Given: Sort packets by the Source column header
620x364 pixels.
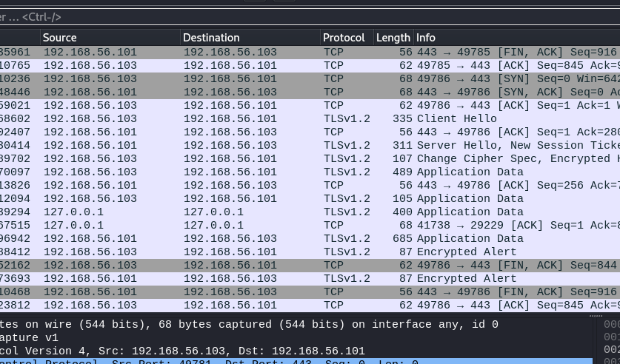Looking at the screenshot, I should click(x=110, y=38).
